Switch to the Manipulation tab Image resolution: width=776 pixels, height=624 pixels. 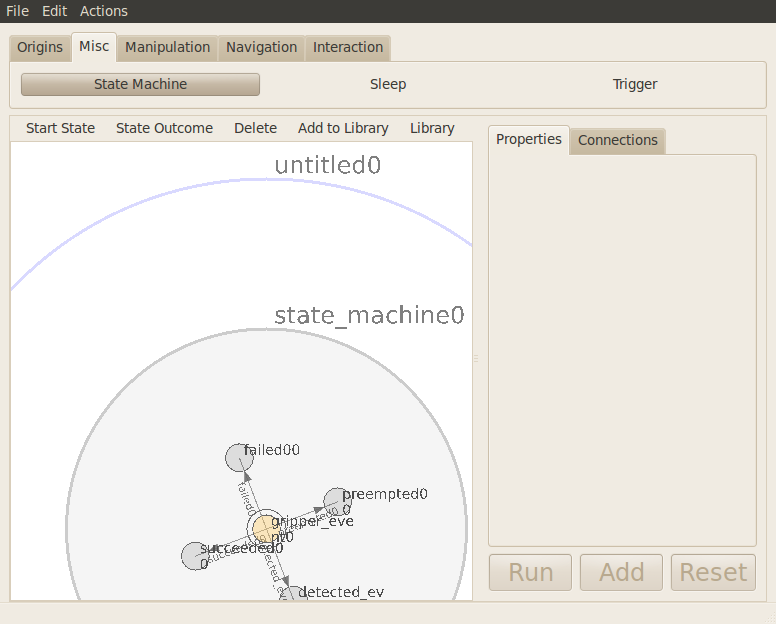click(x=167, y=47)
